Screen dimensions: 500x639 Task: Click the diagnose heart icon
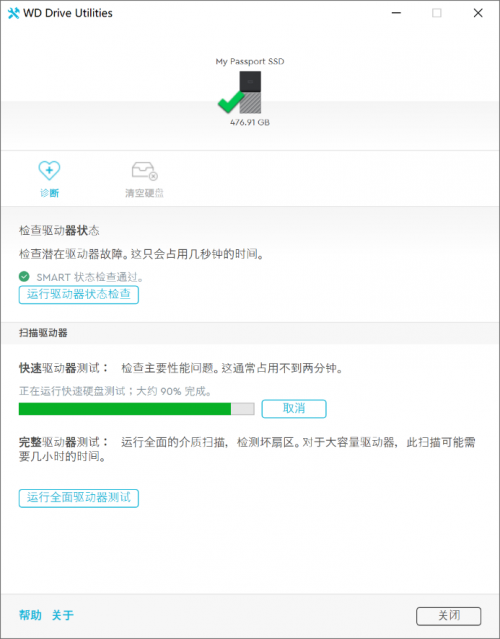click(x=49, y=170)
